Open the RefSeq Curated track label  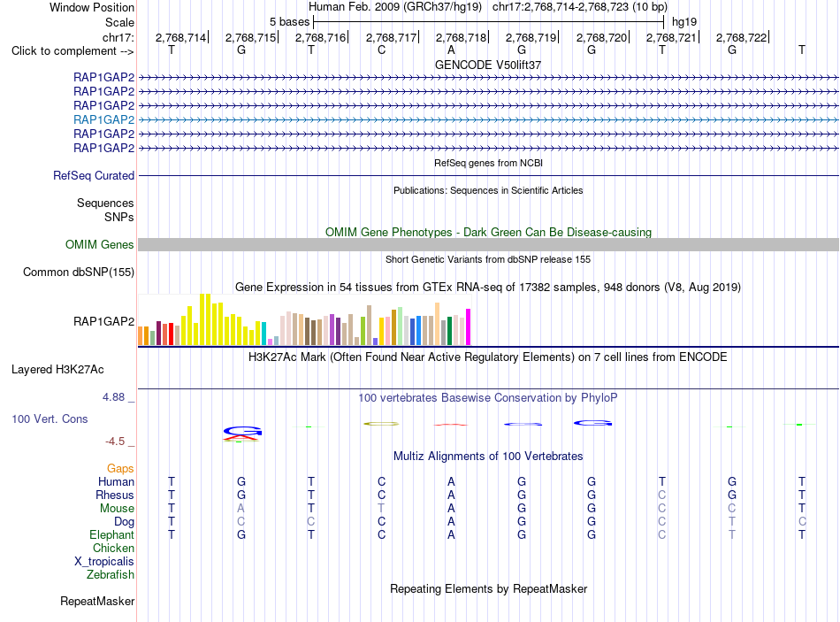94,175
